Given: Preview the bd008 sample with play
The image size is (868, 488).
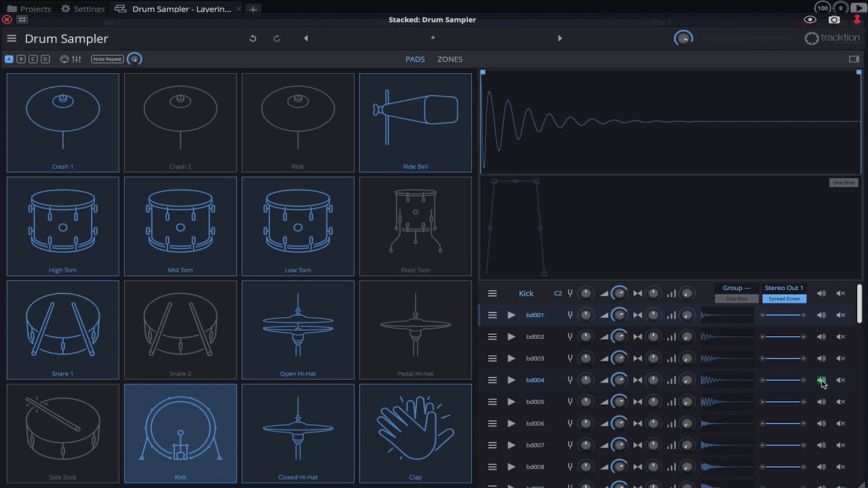Looking at the screenshot, I should (x=511, y=467).
